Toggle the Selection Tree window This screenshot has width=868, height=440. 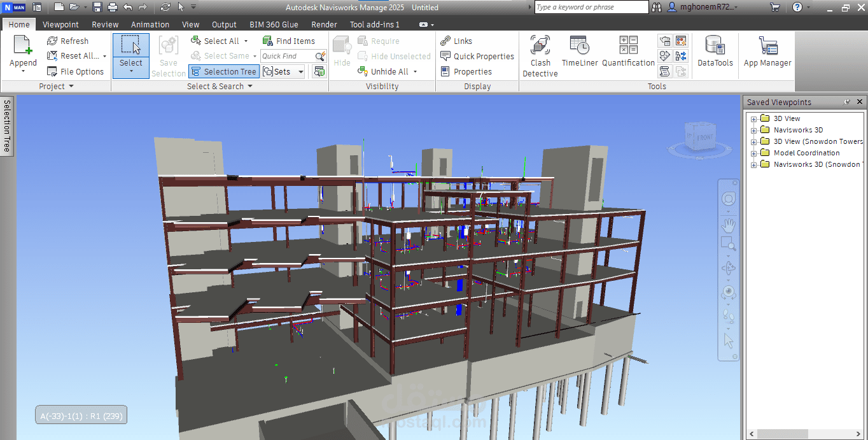pyautogui.click(x=223, y=71)
